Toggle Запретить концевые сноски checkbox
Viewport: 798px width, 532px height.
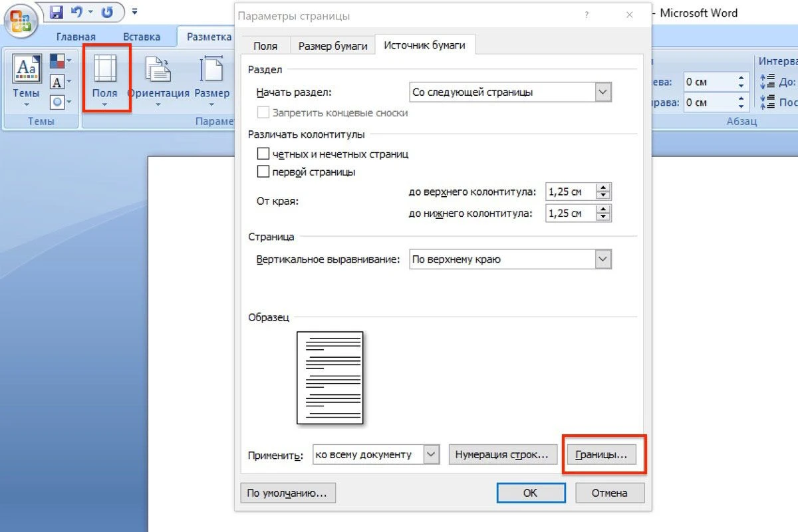263,112
